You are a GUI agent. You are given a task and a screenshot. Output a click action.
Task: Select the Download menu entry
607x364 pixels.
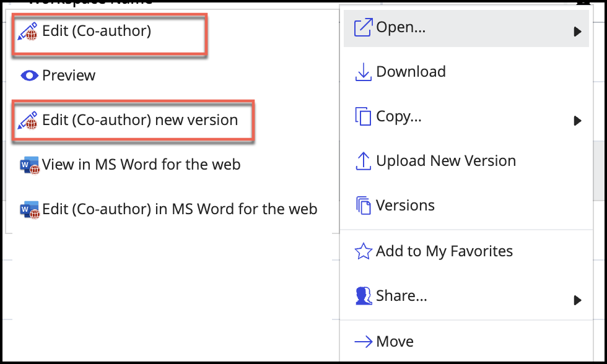tap(411, 72)
